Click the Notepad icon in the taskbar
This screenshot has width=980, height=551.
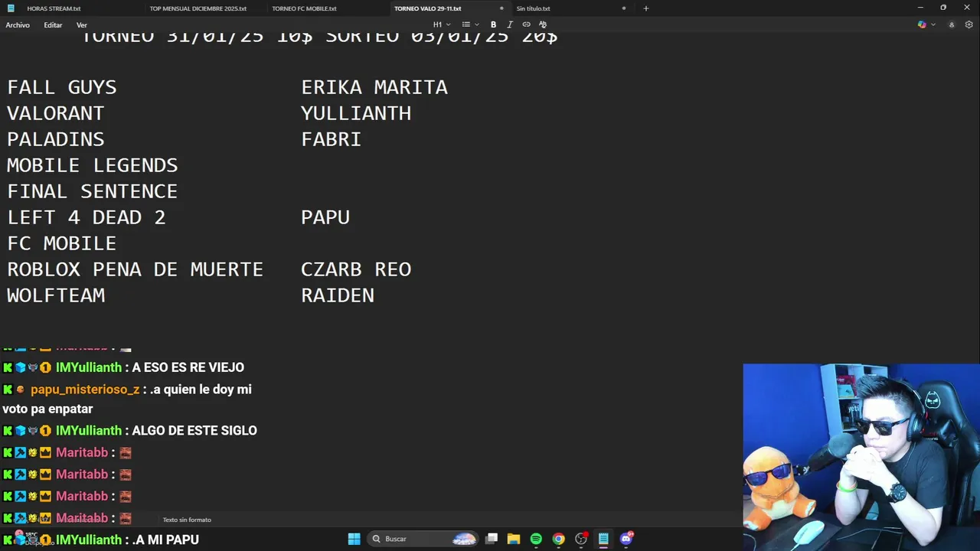click(603, 539)
